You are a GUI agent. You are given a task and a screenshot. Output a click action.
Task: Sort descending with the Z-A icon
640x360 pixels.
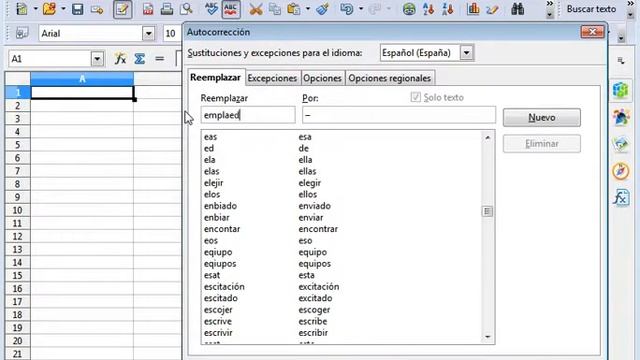[447, 9]
